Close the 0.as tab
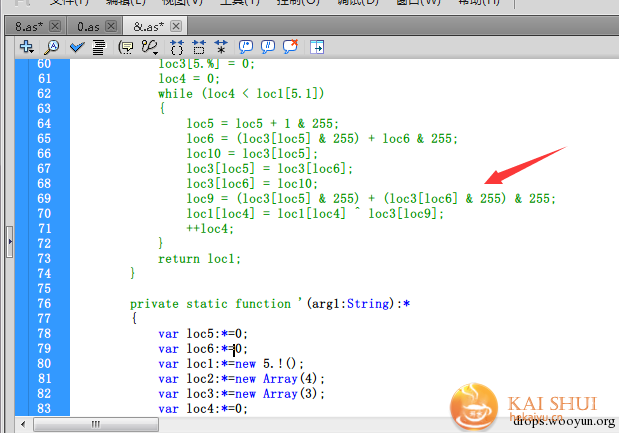Viewport: 619px width, 433px height. 111,26
